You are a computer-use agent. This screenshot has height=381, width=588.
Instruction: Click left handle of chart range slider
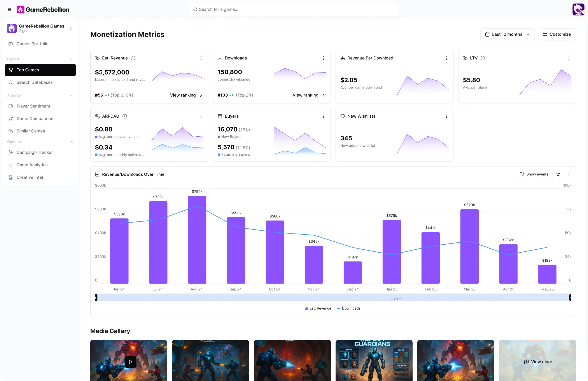coord(96,297)
